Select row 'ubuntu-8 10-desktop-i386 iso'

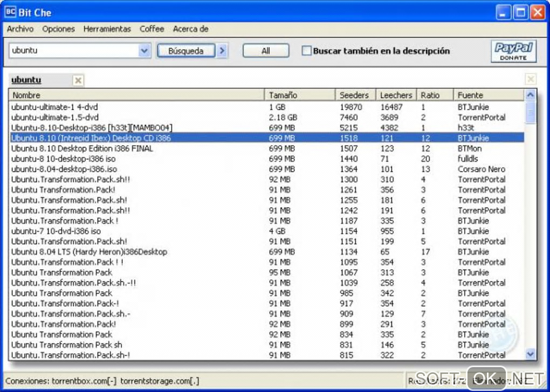click(267, 159)
